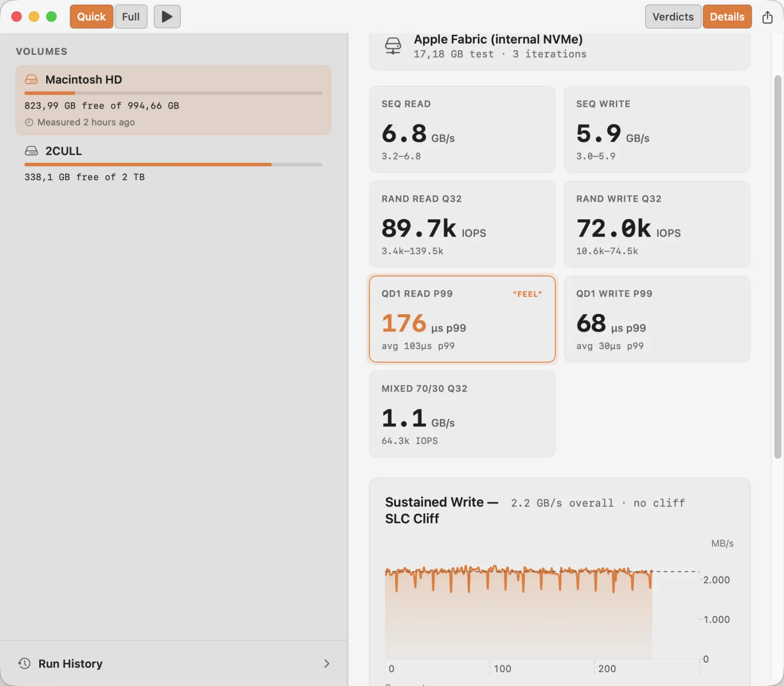
Task: Click the VOLUMES section header
Action: tap(42, 51)
